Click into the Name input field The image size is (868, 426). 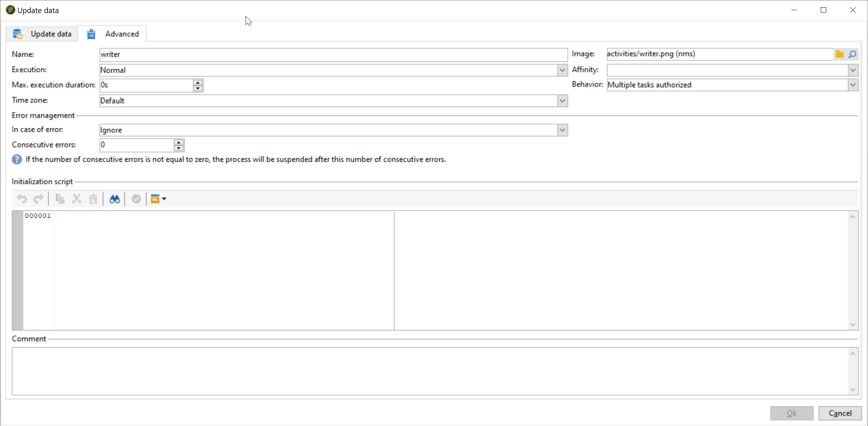click(x=332, y=55)
